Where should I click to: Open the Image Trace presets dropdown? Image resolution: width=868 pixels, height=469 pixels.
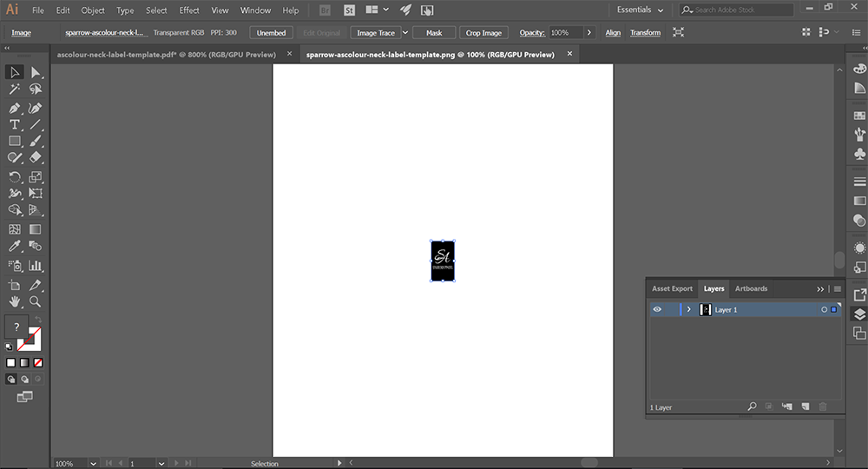[x=405, y=33]
